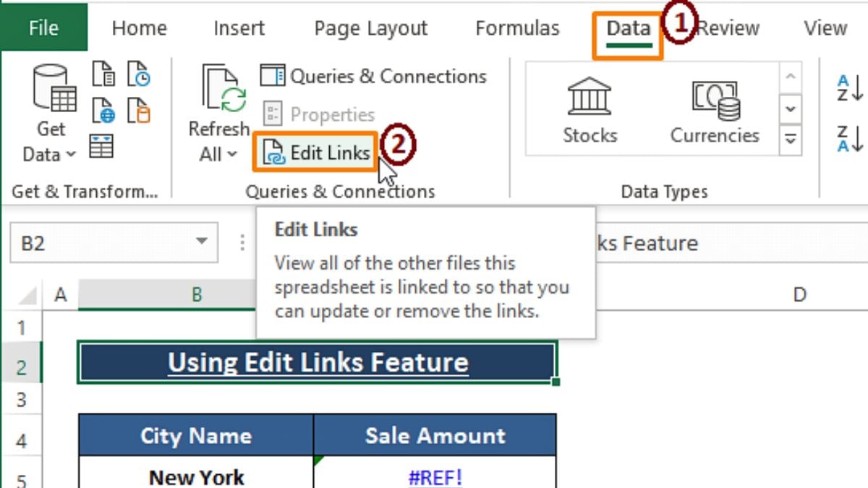
Task: Click the 'Get & Transform...' group label
Action: click(x=85, y=191)
